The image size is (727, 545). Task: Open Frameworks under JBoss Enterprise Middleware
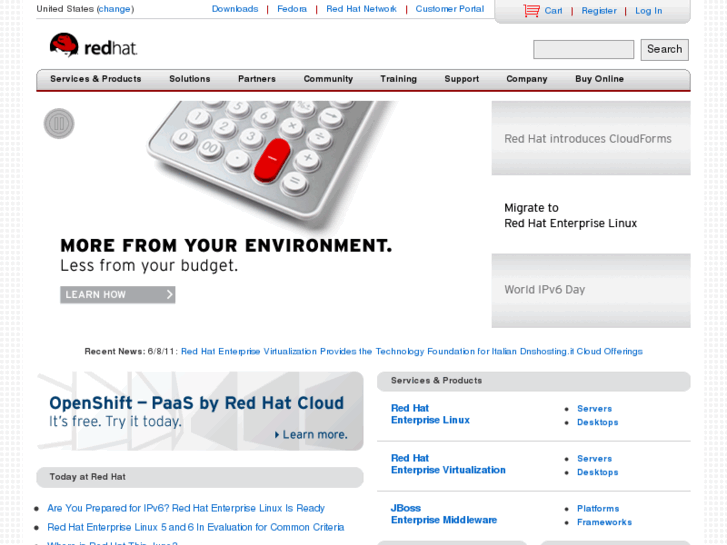[604, 522]
